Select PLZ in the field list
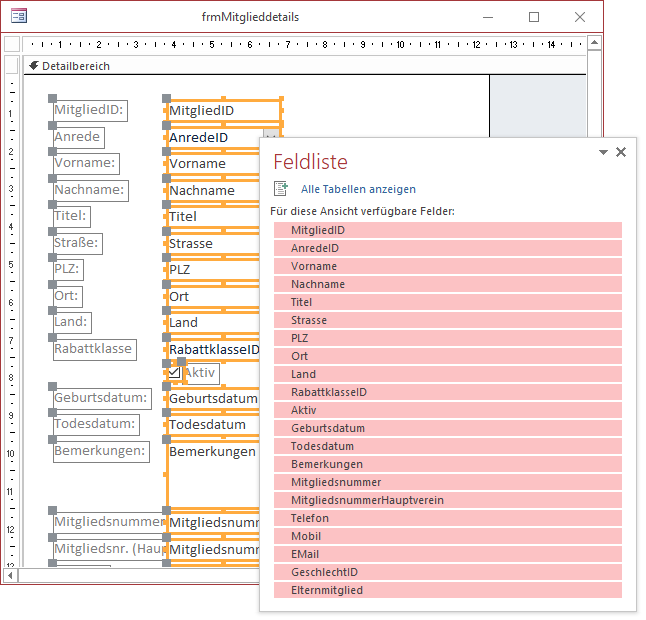The height and width of the screenshot is (620, 646). click(x=448, y=338)
